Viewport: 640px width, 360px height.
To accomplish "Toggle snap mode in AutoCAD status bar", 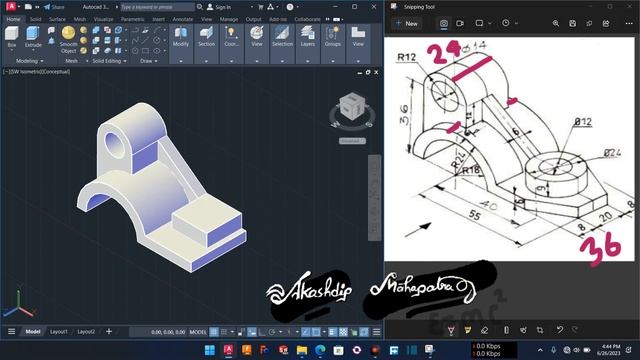I will tap(224, 332).
